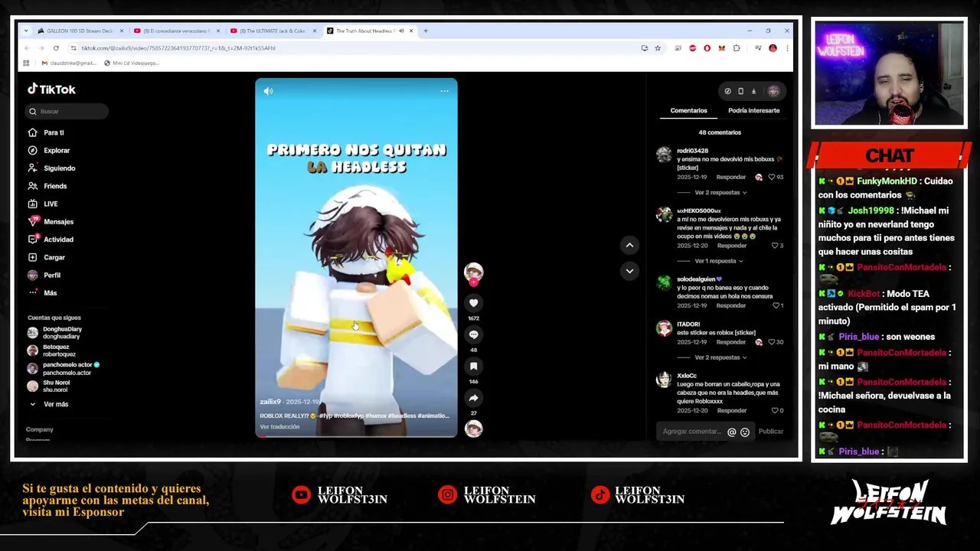
Task: Like solodealguien's comment heart
Action: click(775, 306)
